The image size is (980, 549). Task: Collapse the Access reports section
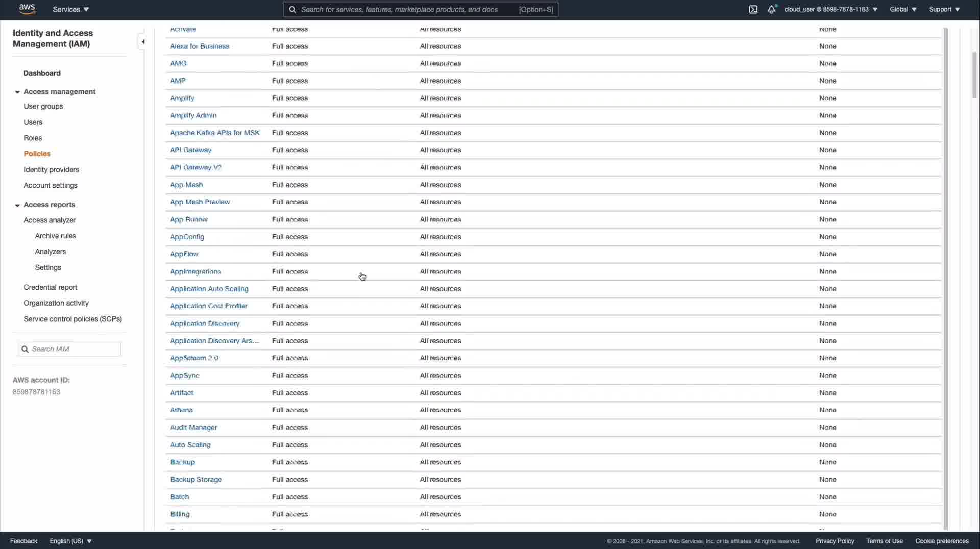(x=17, y=205)
